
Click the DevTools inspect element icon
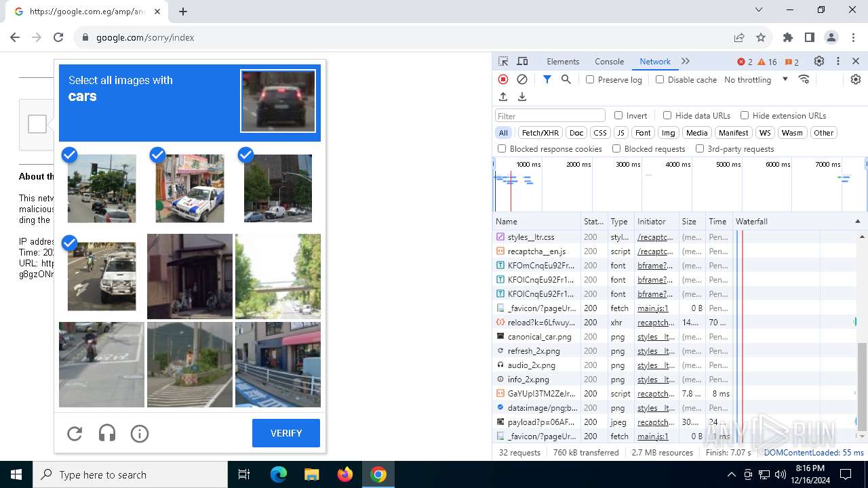click(503, 61)
